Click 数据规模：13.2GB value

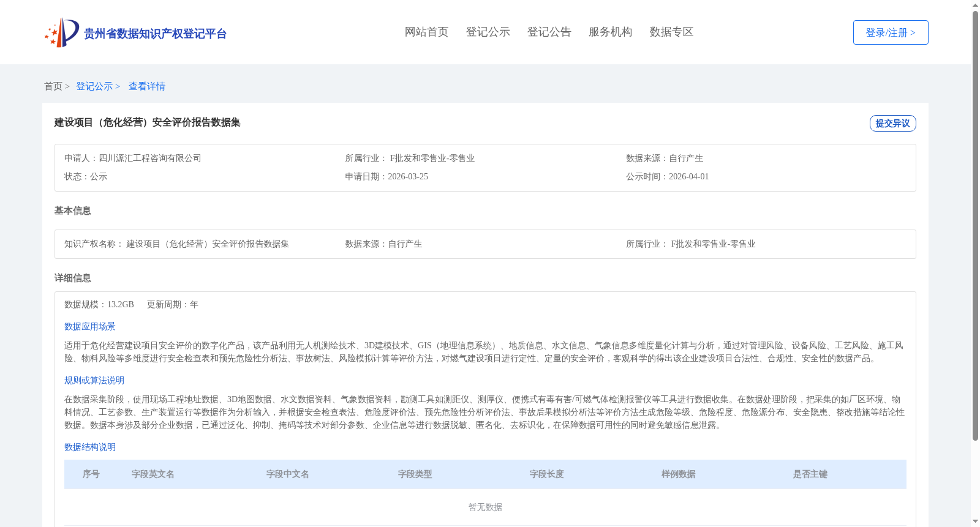coord(99,304)
